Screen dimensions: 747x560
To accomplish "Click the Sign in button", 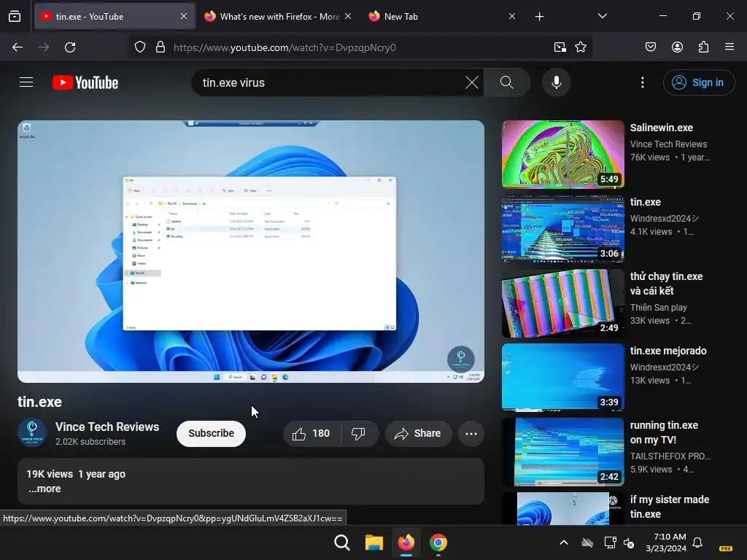I will point(698,82).
